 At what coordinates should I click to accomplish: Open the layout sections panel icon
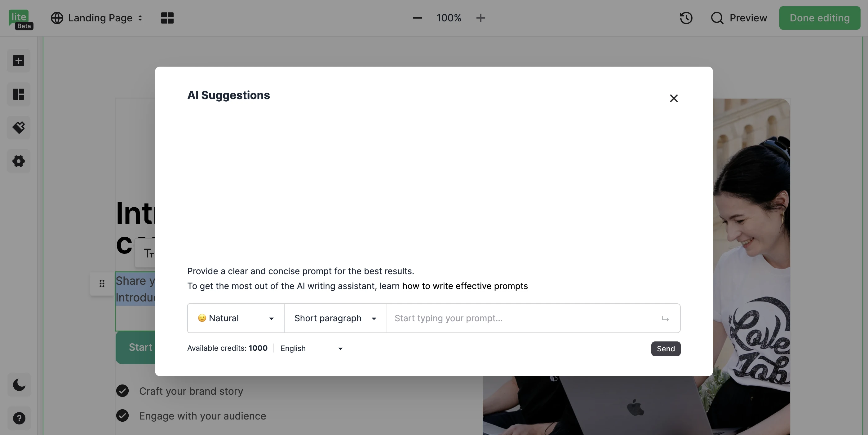pos(19,94)
